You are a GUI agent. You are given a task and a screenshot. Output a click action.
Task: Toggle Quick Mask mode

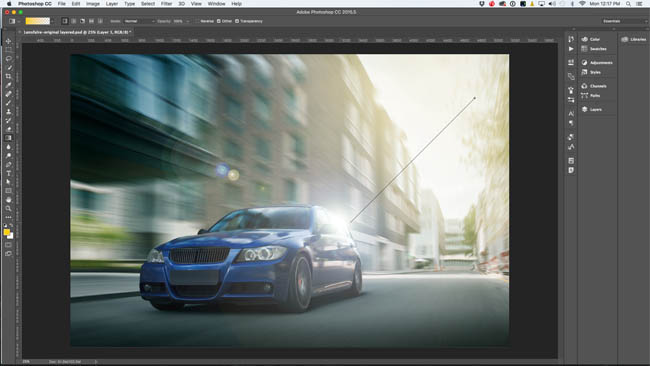coord(8,245)
